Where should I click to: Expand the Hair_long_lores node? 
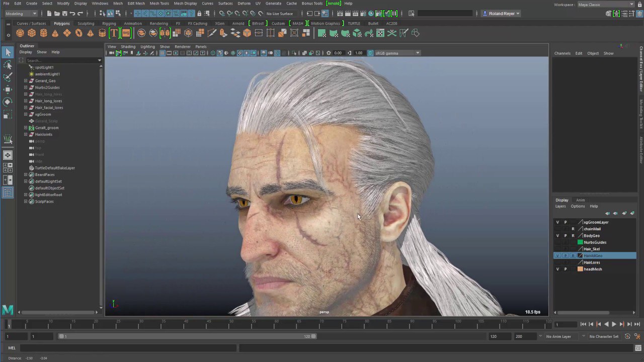(26, 101)
